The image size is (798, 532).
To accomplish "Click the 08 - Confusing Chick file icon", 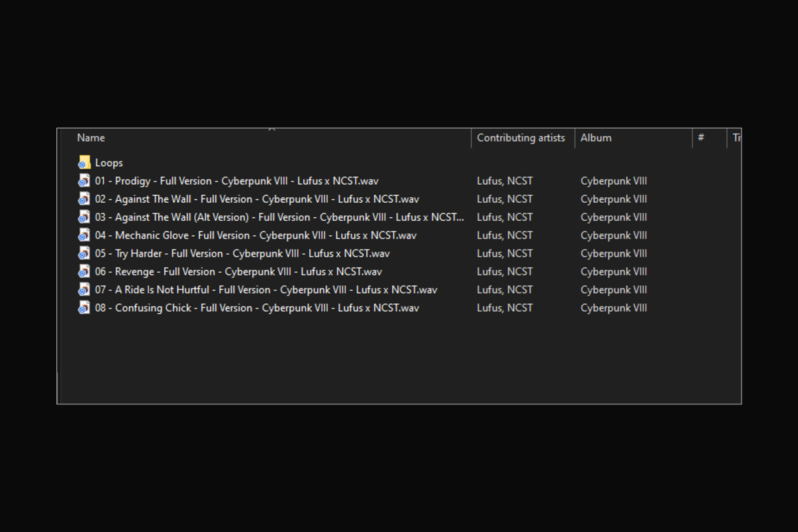I will pos(84,307).
